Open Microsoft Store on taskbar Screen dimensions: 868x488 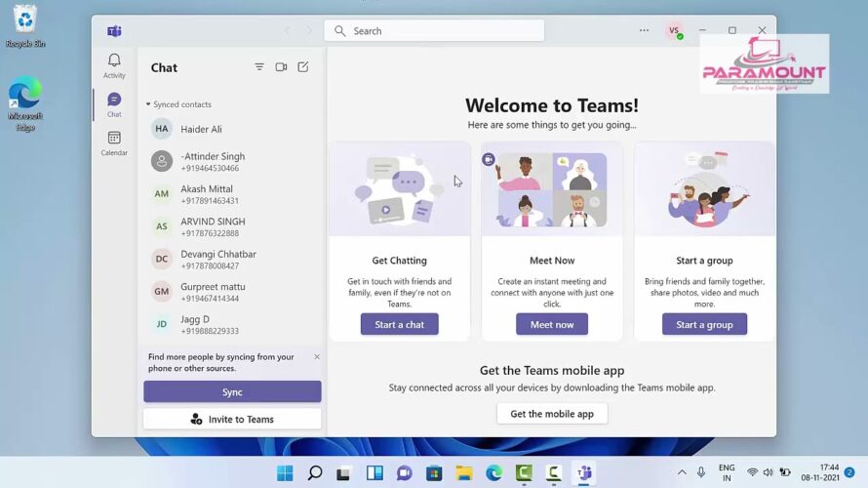(434, 472)
